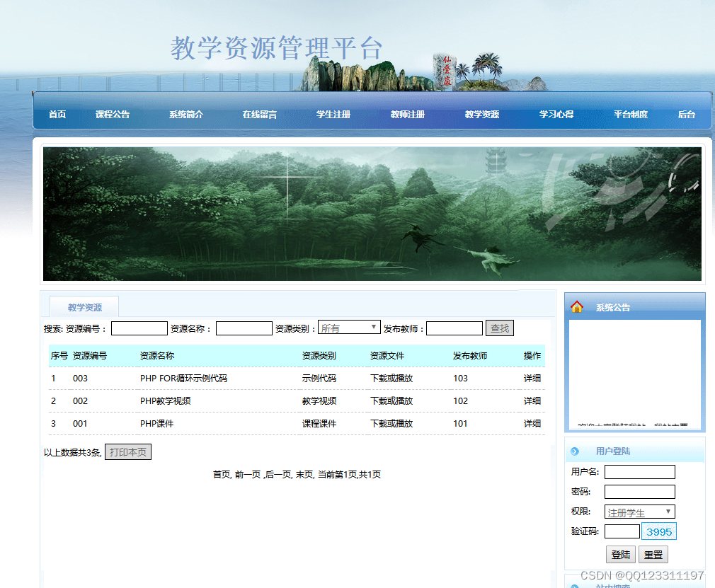Click the PHP课件 resource name
This screenshot has width=715, height=588.
(157, 424)
